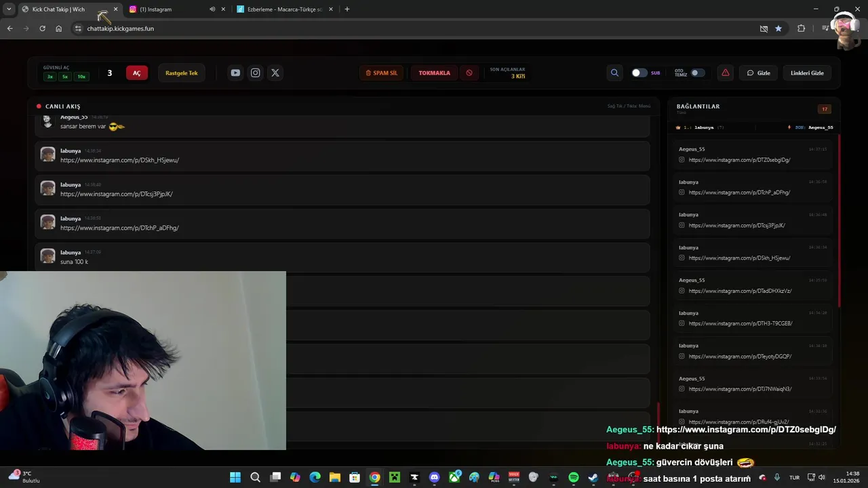Image resolution: width=868 pixels, height=488 pixels.
Task: Open Spotify from the taskbar
Action: (574, 478)
